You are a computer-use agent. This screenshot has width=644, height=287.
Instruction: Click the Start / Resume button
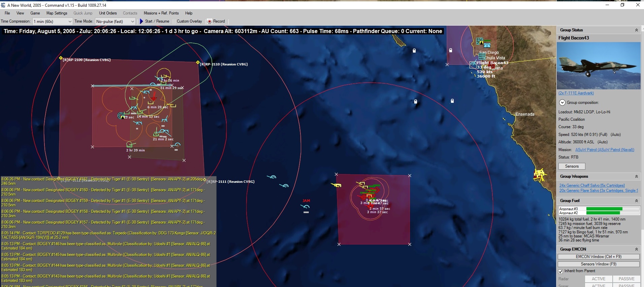(x=155, y=21)
